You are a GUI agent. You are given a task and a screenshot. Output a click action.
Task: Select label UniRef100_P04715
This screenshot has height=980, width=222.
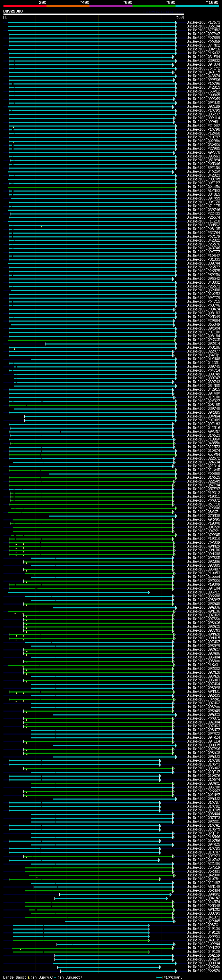[203, 301]
